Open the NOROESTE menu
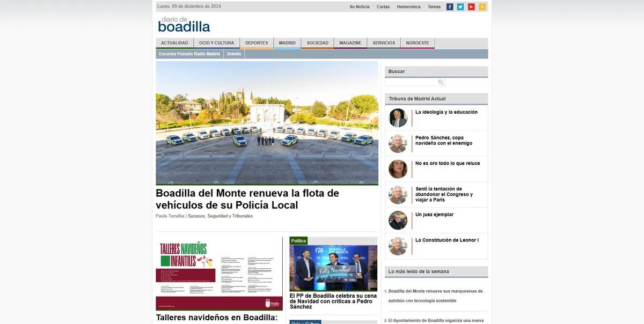 click(x=418, y=43)
